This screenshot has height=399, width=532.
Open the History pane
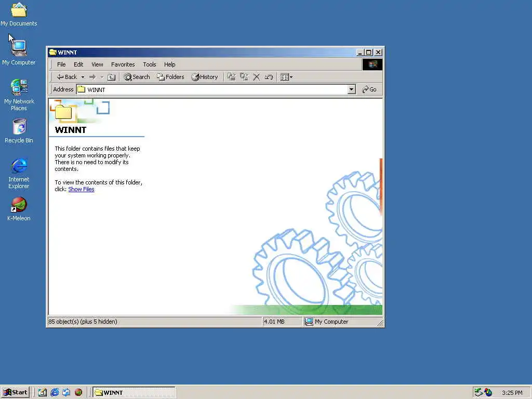205,77
